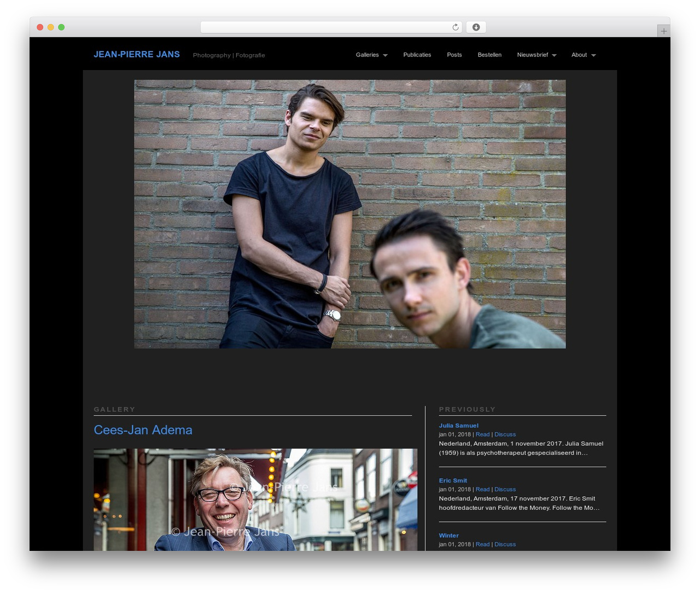Read the Winter post
The height and width of the screenshot is (593, 700).
(483, 544)
